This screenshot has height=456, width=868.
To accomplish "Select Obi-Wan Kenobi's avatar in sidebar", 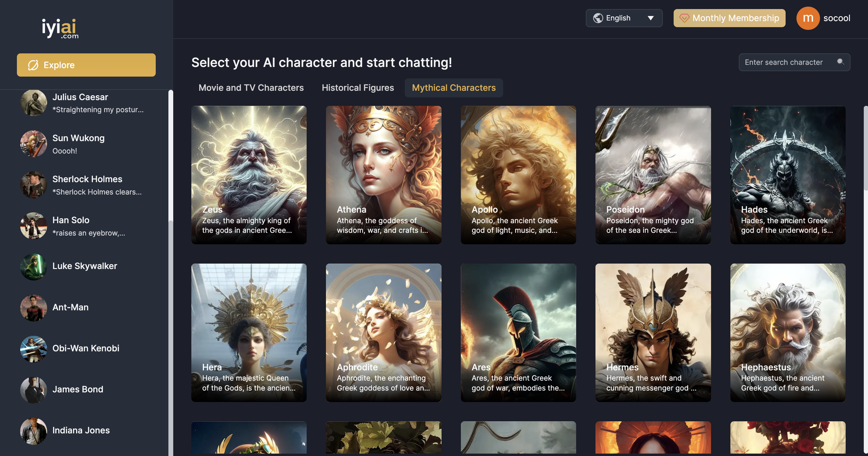I will 34,349.
